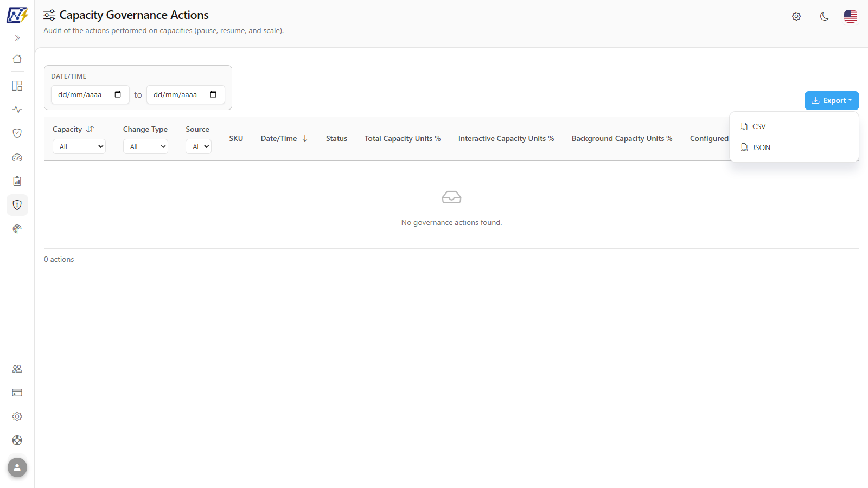
Task: Open the user avatar profile menu
Action: (x=17, y=467)
